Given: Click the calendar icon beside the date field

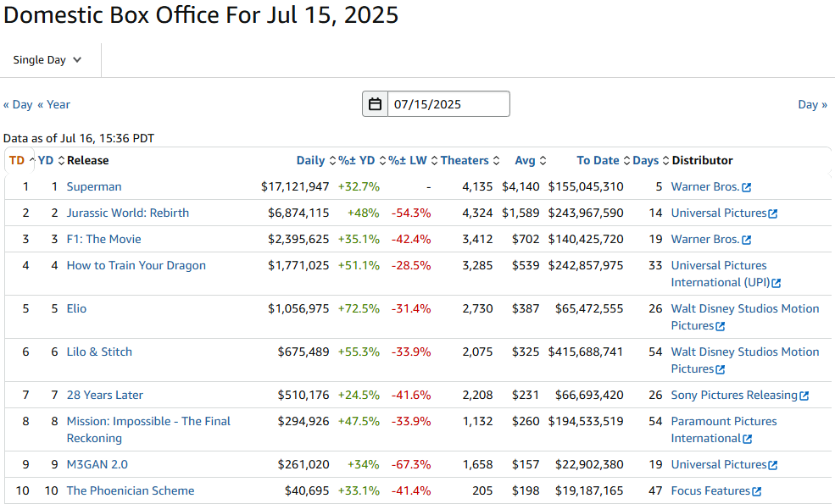Looking at the screenshot, I should (x=375, y=104).
